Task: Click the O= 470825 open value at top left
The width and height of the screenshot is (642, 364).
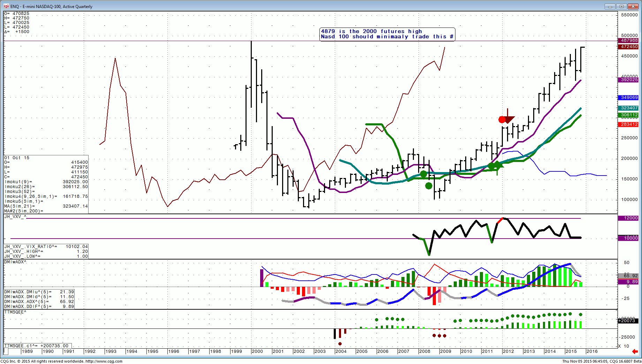Action: point(17,14)
